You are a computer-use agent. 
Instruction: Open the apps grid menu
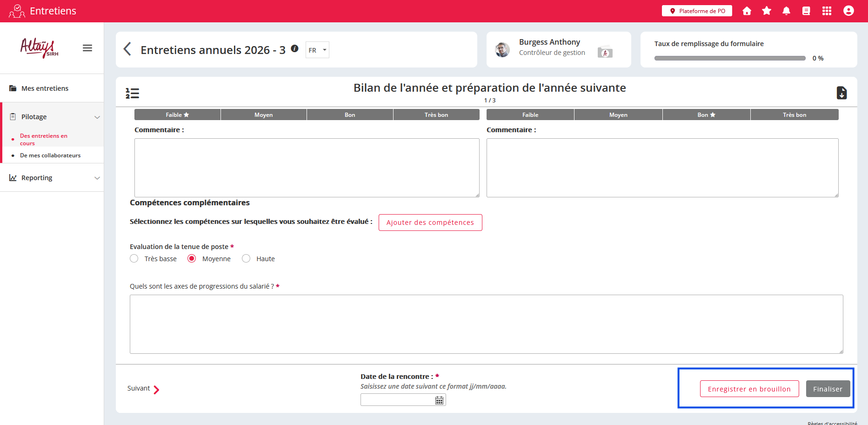[827, 11]
